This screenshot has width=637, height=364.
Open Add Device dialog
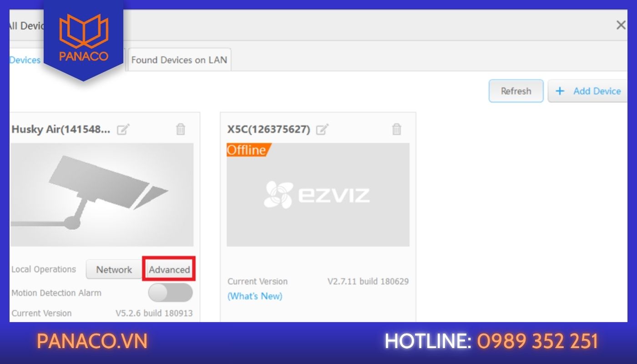click(x=588, y=91)
